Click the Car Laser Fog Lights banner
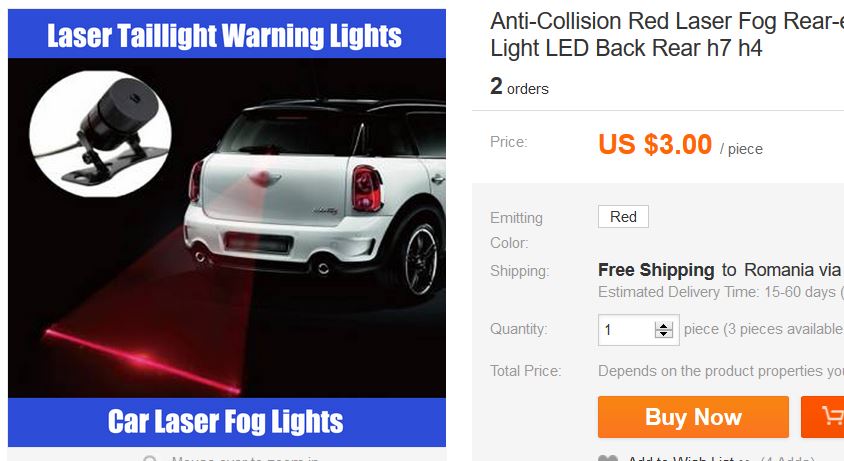 [227, 422]
